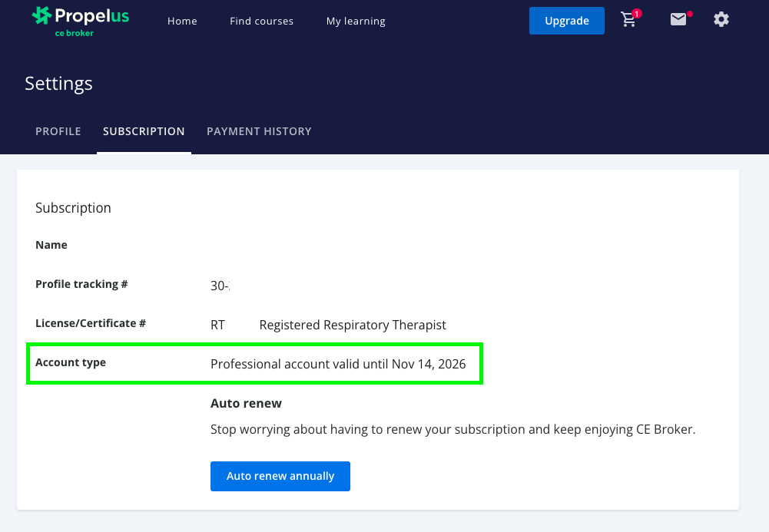
Task: Switch to the Profile tab
Action: click(58, 131)
